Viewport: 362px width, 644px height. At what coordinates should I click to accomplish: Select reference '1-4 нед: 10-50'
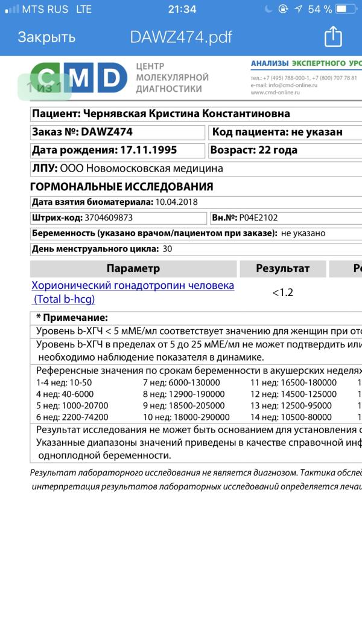click(x=64, y=383)
